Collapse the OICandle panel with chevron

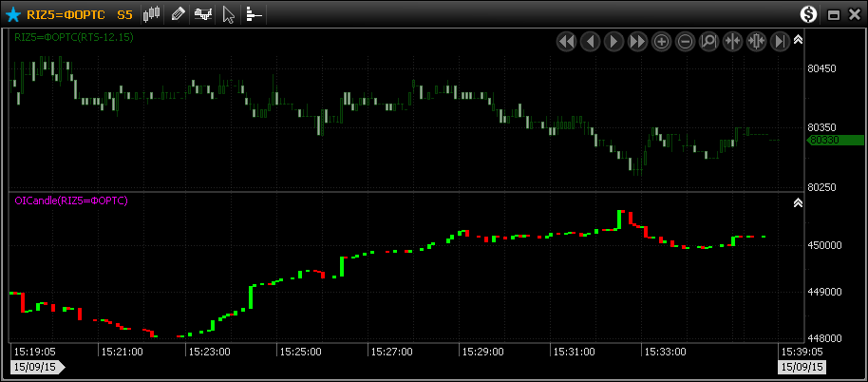click(798, 202)
